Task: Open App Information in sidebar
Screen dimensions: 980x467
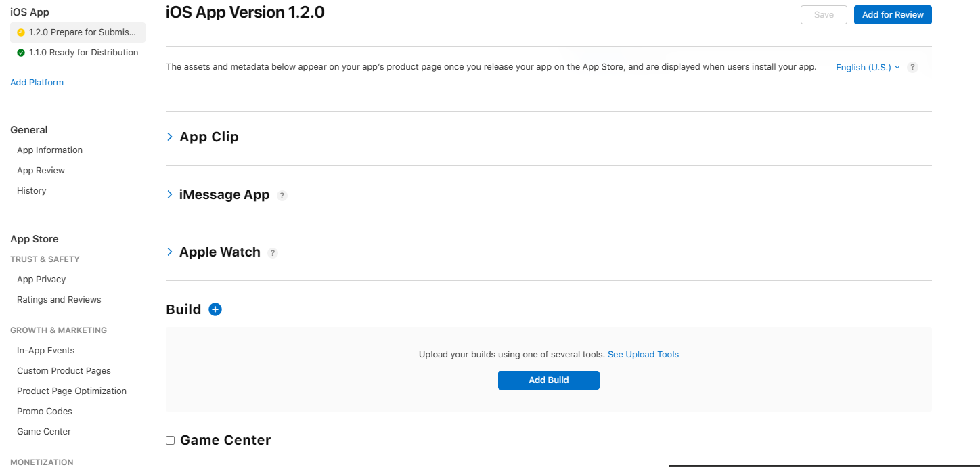Action: [49, 150]
